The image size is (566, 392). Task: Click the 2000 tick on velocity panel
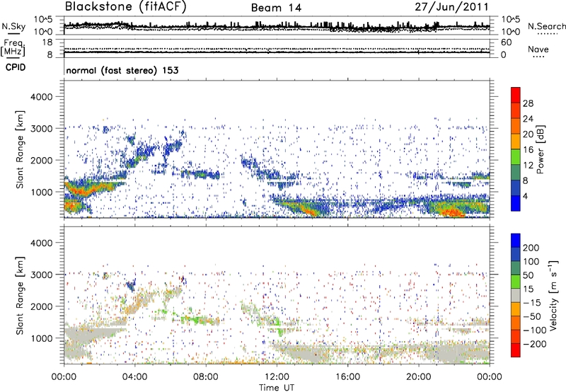tap(41, 306)
